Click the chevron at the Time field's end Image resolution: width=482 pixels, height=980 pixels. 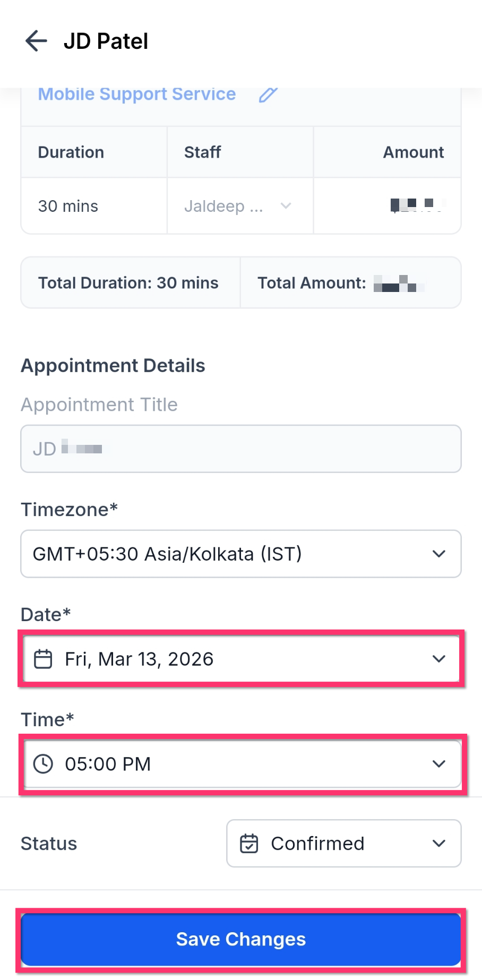[439, 764]
